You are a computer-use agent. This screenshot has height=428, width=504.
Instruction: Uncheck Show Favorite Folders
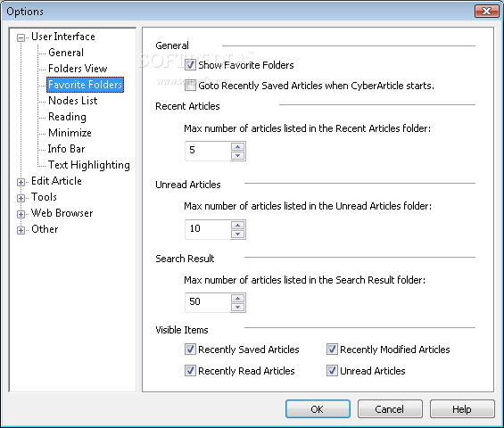[x=190, y=65]
